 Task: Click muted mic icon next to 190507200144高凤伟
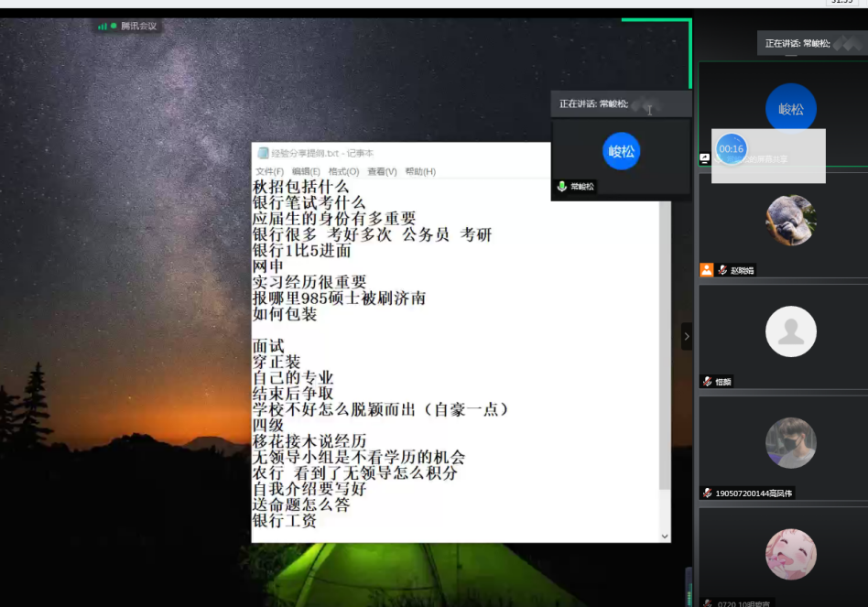click(708, 493)
